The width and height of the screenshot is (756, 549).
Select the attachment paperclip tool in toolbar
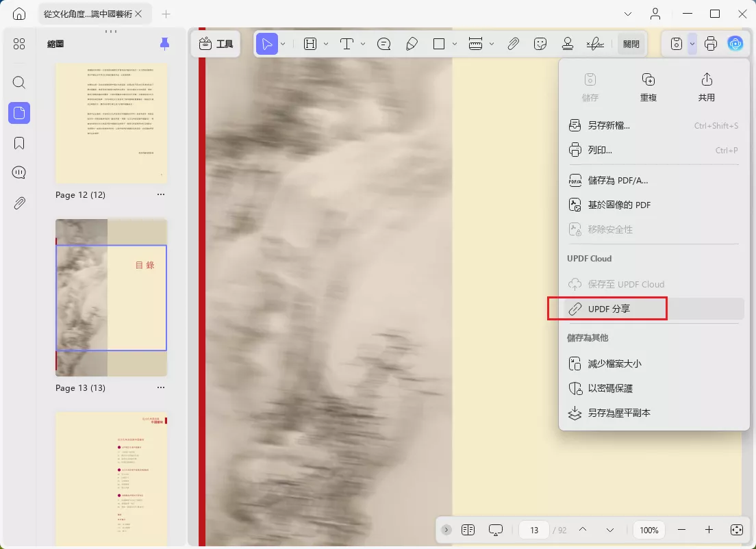coord(514,44)
